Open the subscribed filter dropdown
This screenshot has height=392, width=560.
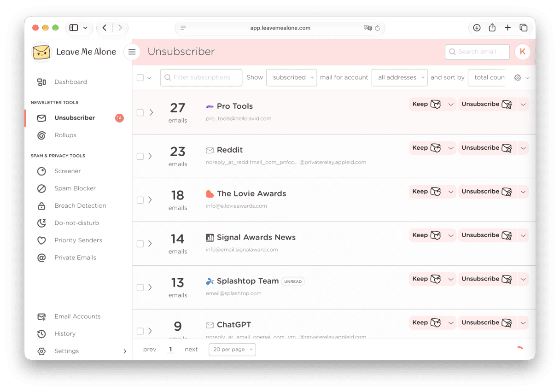(292, 77)
